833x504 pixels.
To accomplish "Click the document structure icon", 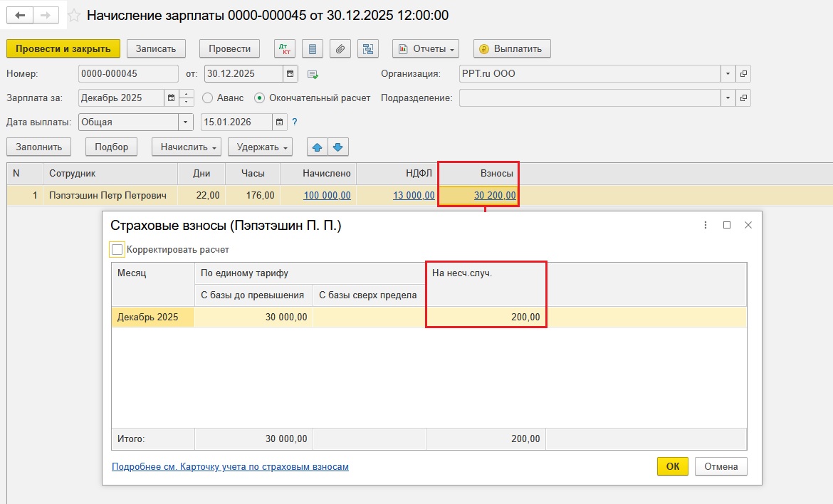I will 368,48.
